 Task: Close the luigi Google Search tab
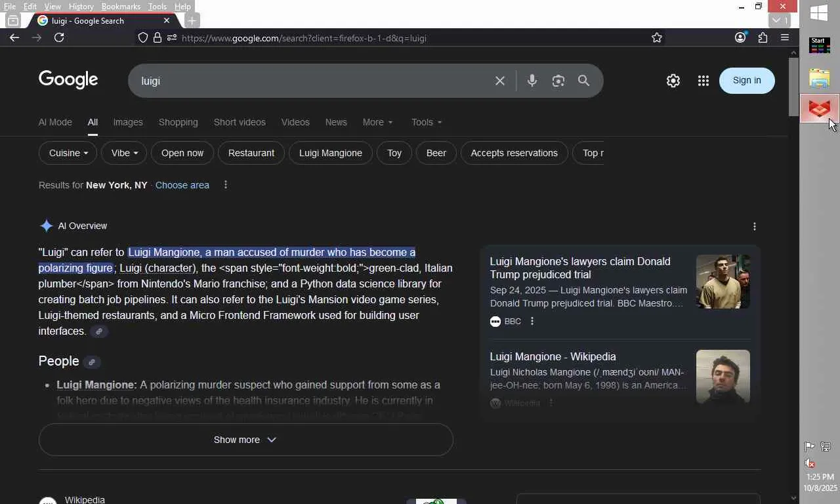click(x=167, y=21)
